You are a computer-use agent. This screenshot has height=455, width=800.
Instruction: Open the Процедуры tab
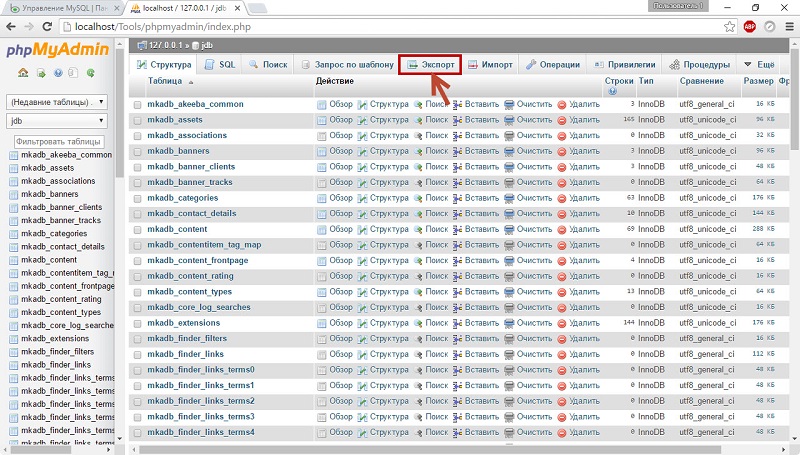pos(699,65)
